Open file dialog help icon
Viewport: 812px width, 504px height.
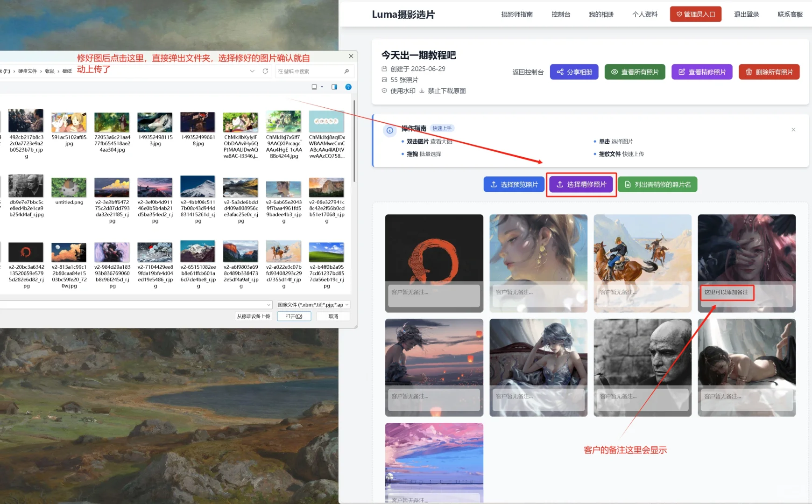tap(348, 87)
